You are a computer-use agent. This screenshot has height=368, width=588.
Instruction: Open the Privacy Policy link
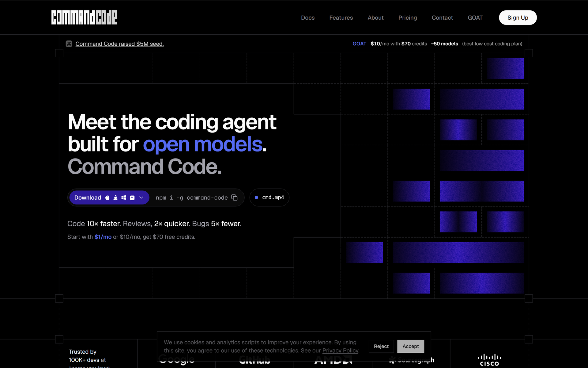coord(340,351)
